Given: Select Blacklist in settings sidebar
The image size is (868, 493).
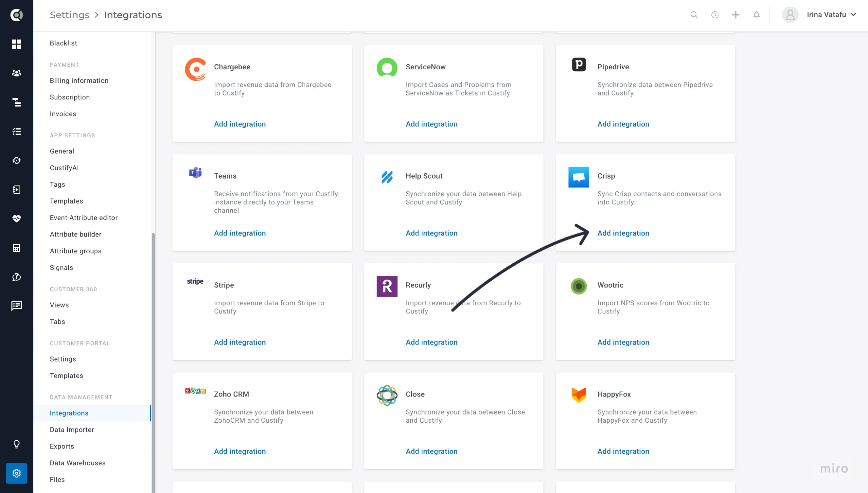Looking at the screenshot, I should (63, 43).
